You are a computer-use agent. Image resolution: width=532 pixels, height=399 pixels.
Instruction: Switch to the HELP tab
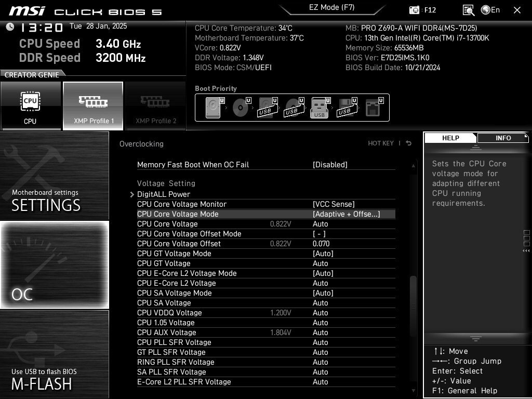pos(450,138)
